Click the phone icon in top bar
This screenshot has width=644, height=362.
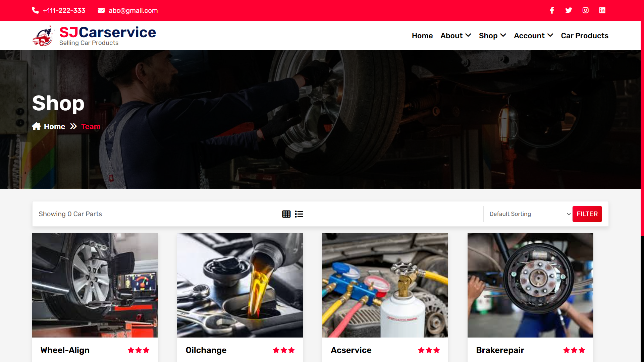35,10
